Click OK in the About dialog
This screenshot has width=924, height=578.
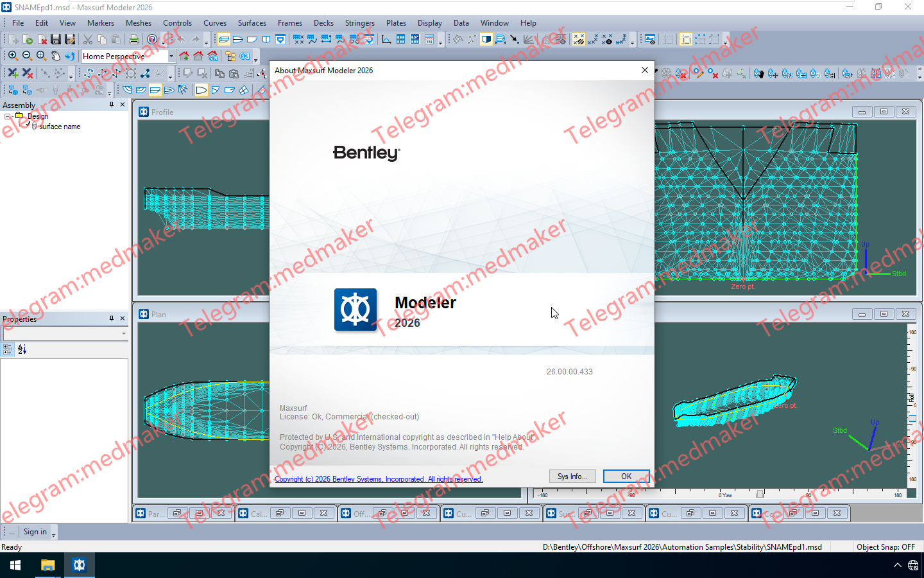click(626, 477)
